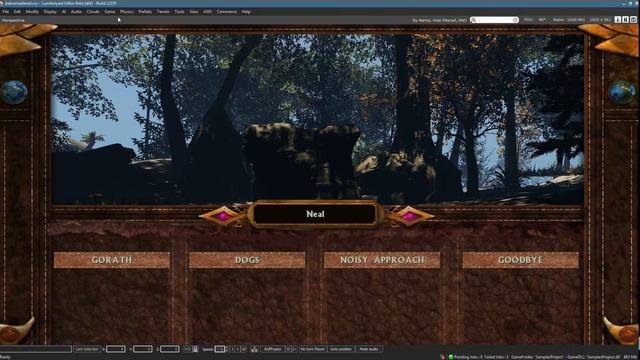Click the Lock Selection button
The width and height of the screenshot is (640, 360).
coord(87,349)
